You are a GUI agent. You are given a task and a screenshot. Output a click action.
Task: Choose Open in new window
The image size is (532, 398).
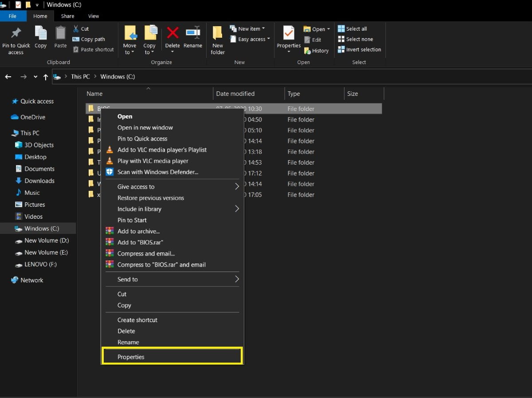(145, 127)
